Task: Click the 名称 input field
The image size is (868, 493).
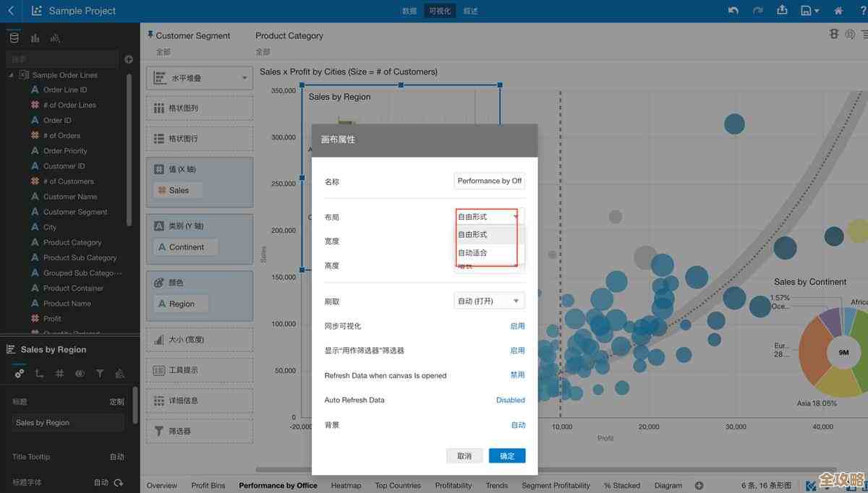Action: pyautogui.click(x=489, y=181)
